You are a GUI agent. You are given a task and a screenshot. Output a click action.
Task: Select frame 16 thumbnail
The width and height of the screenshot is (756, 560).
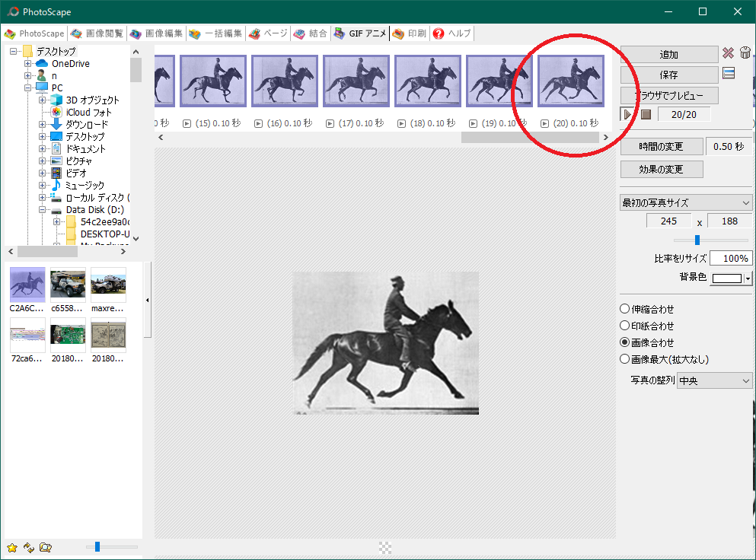[285, 81]
